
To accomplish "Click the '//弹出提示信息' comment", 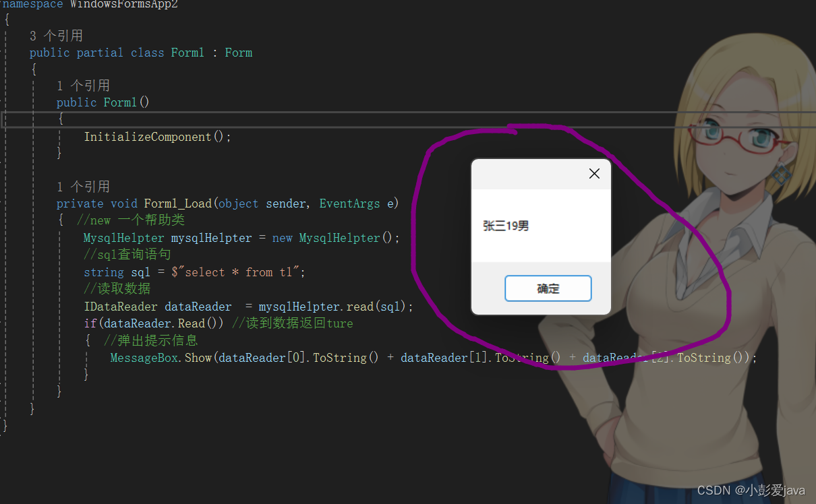I will [151, 340].
